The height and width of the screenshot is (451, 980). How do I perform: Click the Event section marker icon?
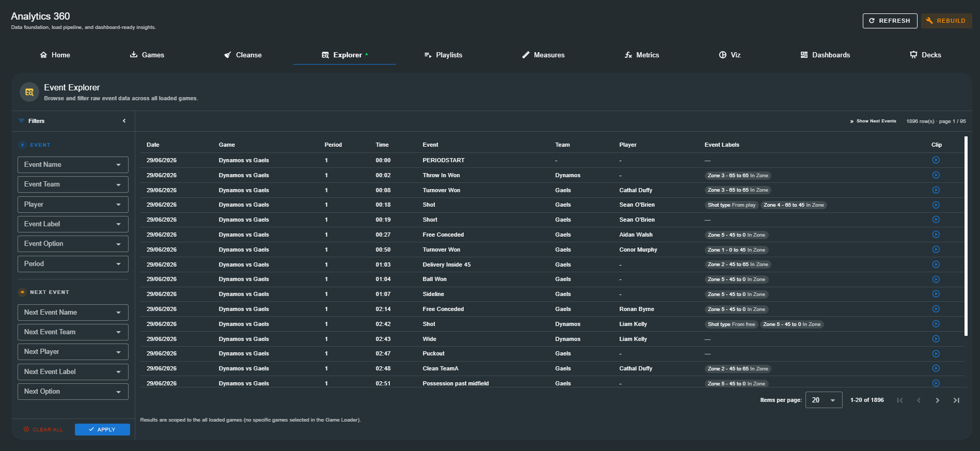[x=22, y=145]
